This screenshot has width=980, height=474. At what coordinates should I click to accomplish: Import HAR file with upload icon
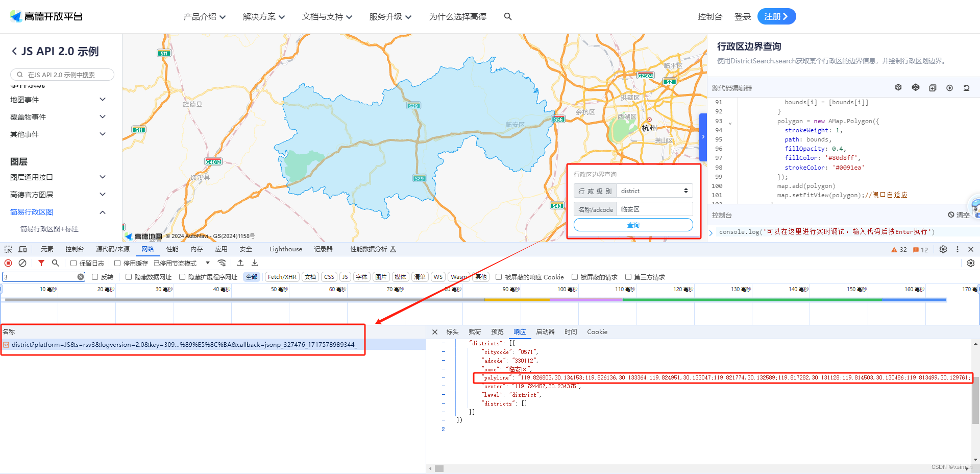click(x=240, y=263)
